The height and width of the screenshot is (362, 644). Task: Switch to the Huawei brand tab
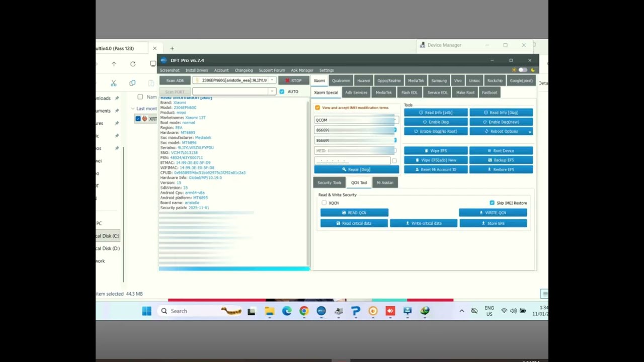click(364, 80)
